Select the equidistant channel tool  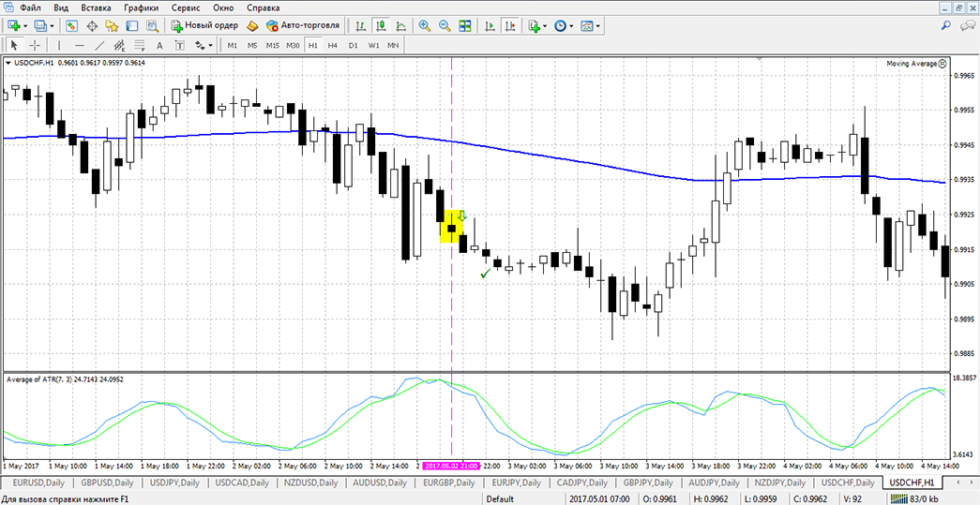coord(119,45)
